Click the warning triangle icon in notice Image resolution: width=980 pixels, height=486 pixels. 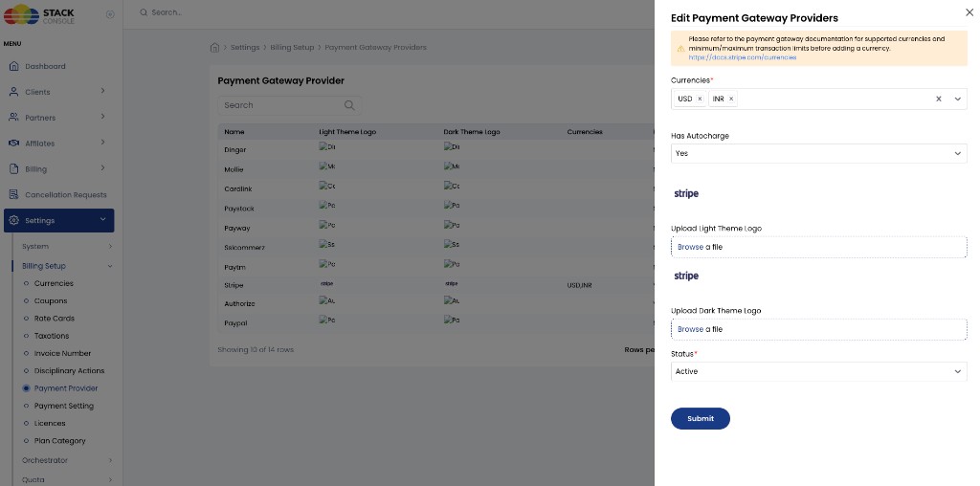point(680,48)
